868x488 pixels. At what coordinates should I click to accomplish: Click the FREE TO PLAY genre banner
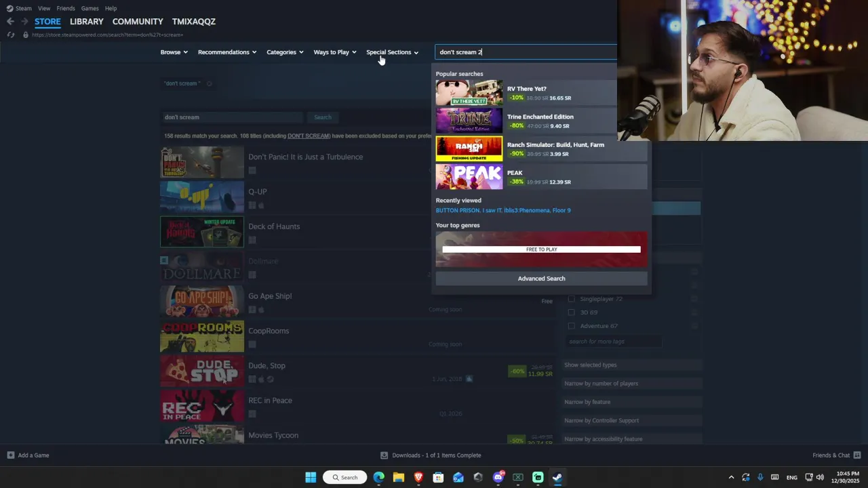point(541,249)
